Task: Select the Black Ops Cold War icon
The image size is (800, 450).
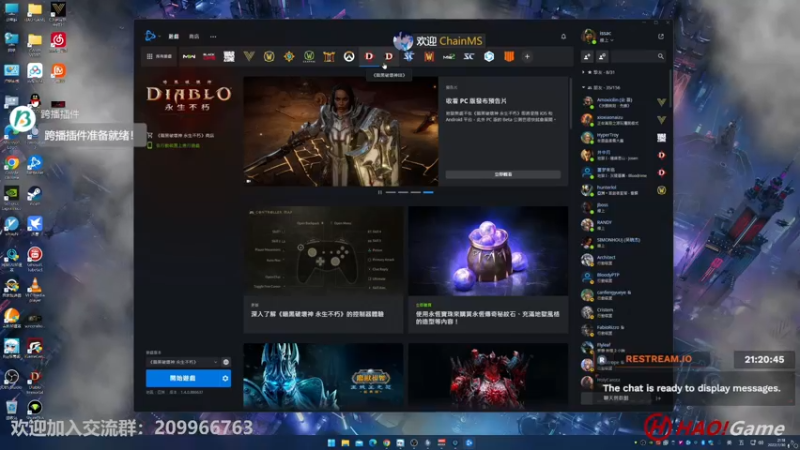Action: pos(209,57)
